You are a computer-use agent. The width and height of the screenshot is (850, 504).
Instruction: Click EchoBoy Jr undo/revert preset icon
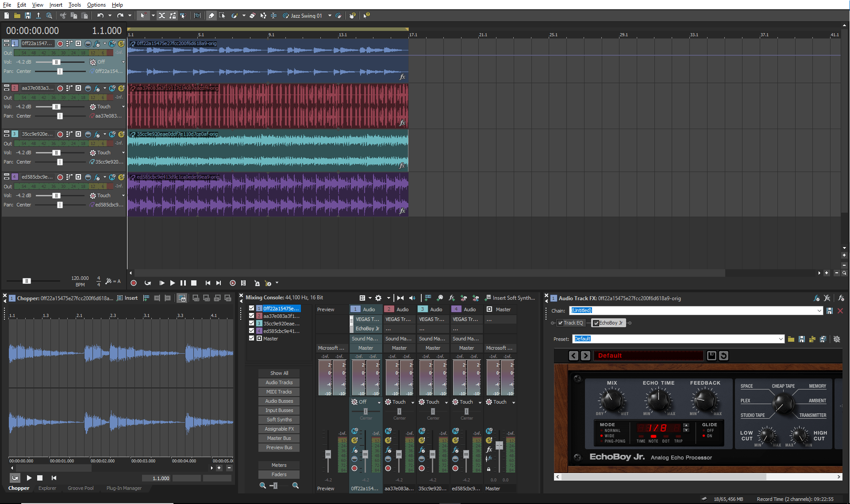click(x=723, y=355)
